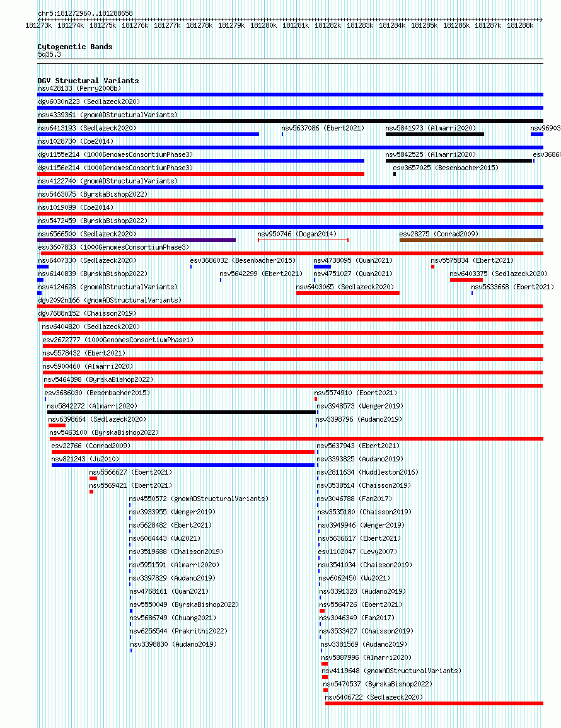Open the esv3607833 1000Genomes label
The width and height of the screenshot is (561, 728).
tap(113, 247)
